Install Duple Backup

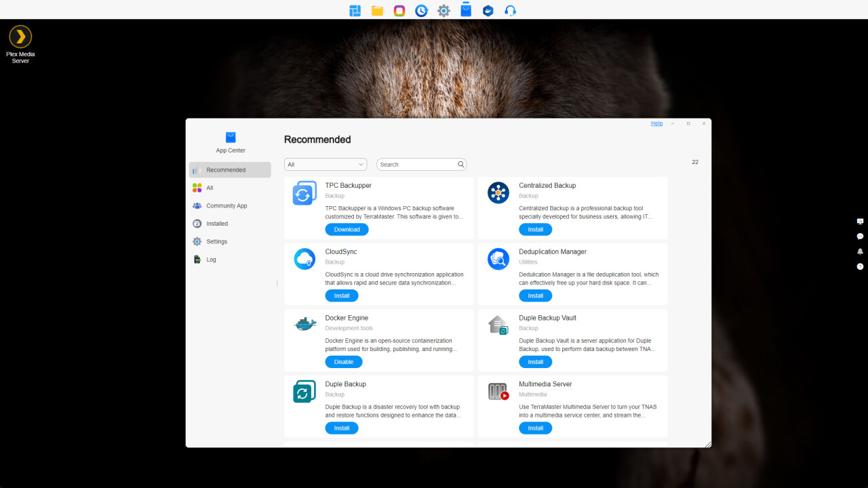[x=342, y=428]
